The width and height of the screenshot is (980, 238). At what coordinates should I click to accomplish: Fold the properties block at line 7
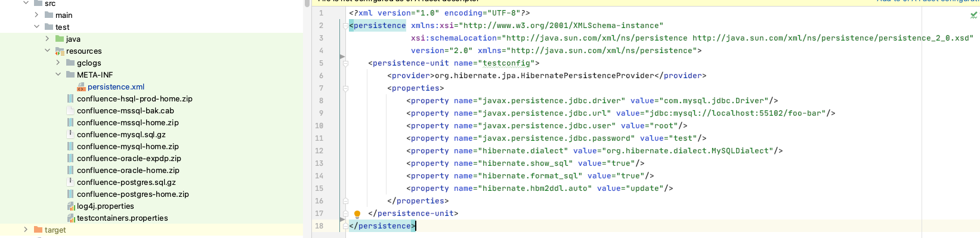click(345, 88)
